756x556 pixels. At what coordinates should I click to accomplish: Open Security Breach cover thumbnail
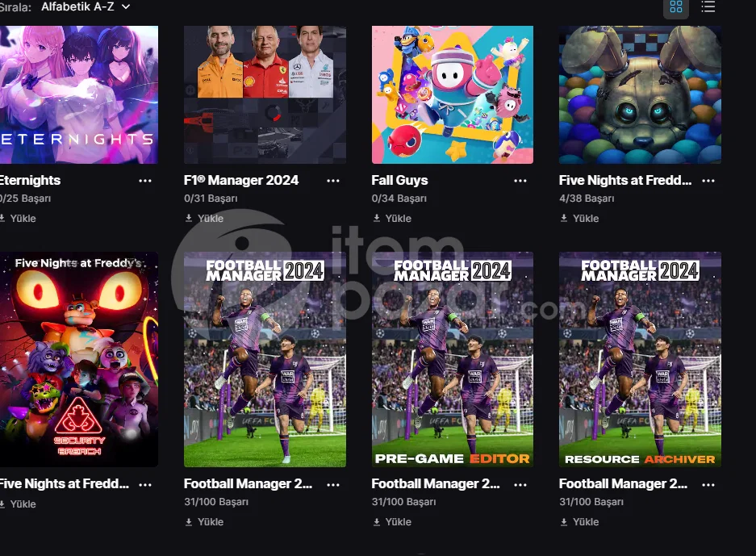click(x=78, y=359)
